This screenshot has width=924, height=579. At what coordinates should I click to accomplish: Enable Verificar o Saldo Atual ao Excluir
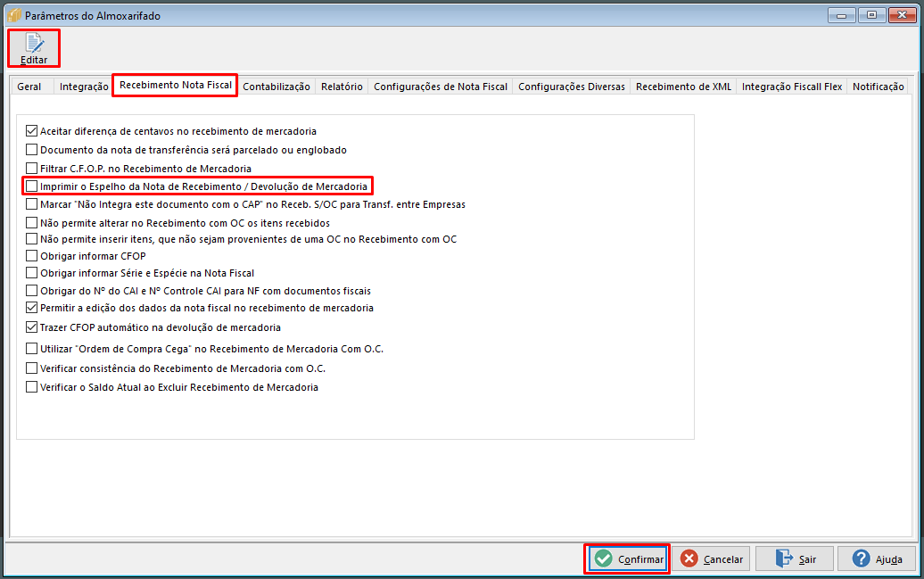[x=32, y=387]
